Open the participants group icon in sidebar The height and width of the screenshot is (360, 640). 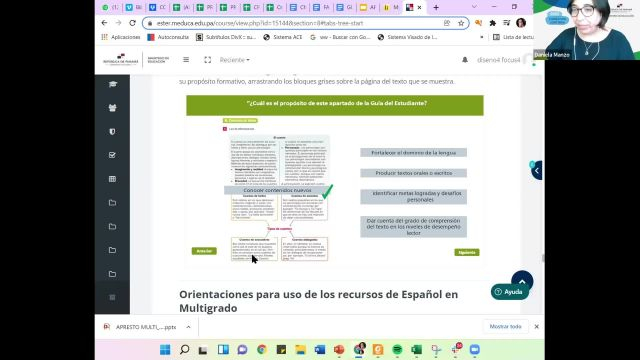tap(112, 108)
